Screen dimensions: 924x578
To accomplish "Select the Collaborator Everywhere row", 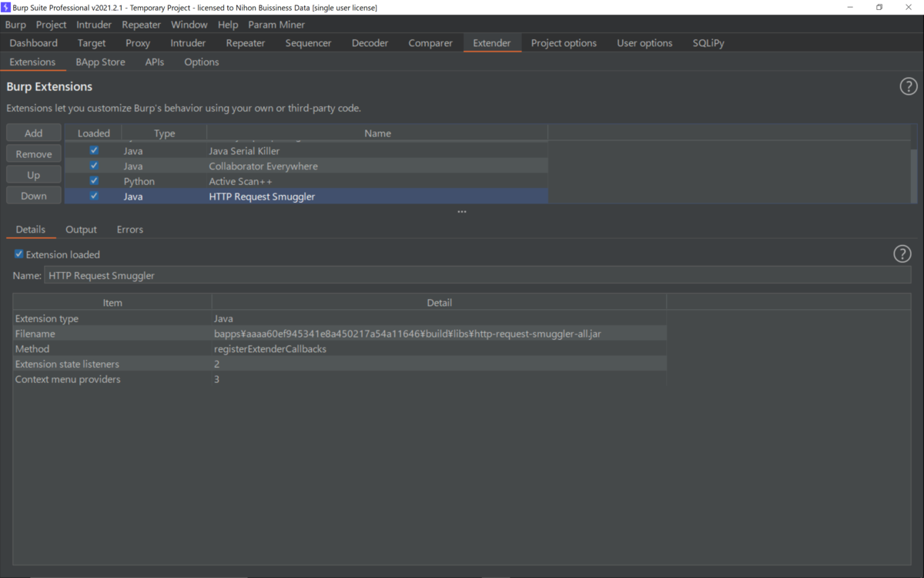I will pos(306,166).
